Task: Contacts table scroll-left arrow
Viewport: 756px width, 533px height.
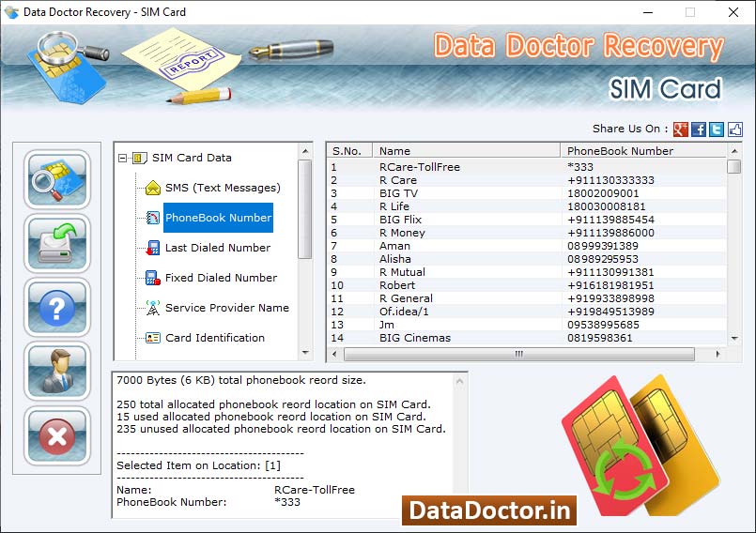Action: (335, 354)
